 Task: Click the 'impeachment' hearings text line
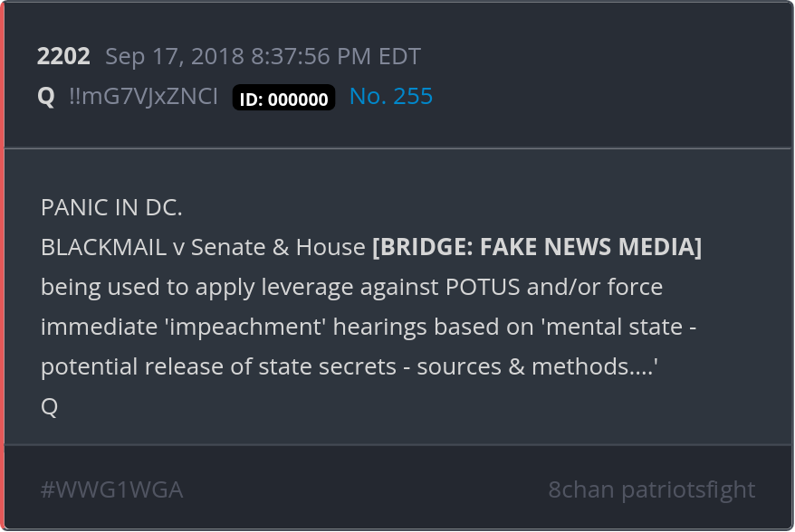369,327
